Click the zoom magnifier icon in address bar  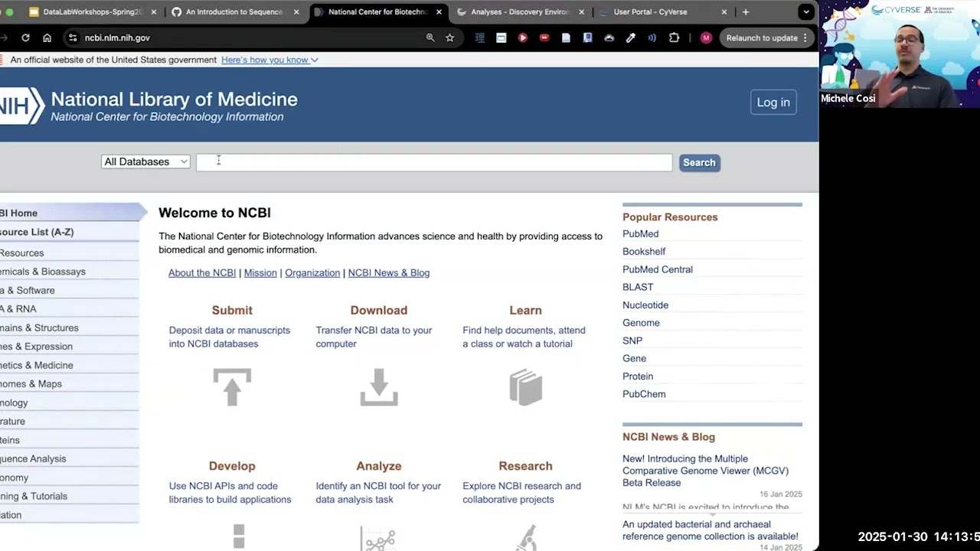pyautogui.click(x=430, y=37)
